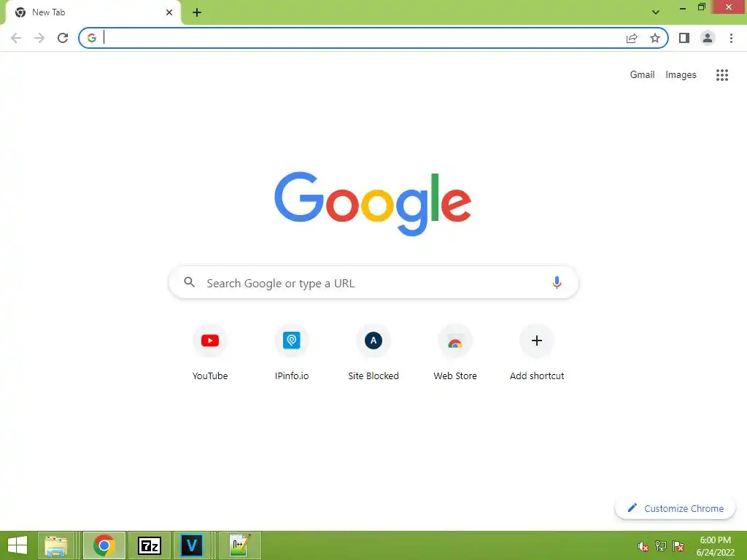This screenshot has height=560, width=747.
Task: Click the muted volume tray icon
Action: (643, 546)
